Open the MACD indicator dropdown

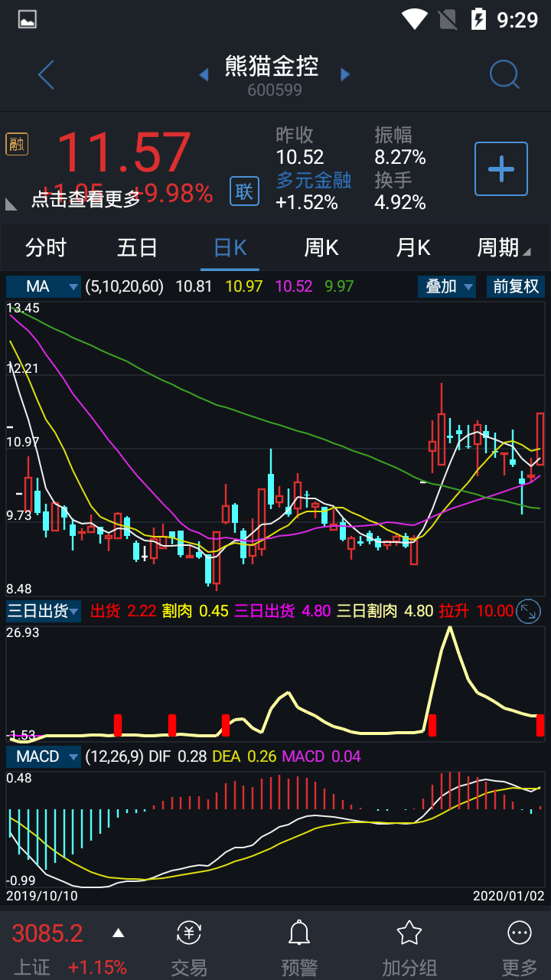point(43,756)
